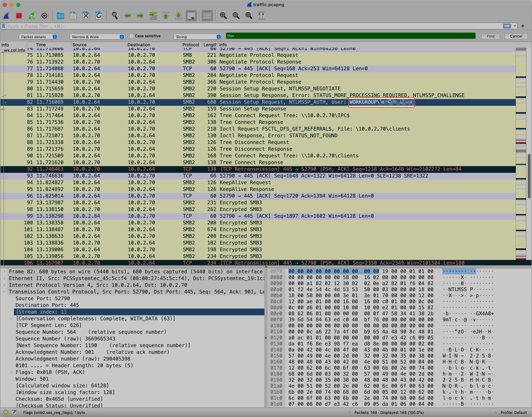Stop the running capture with red square
The image size is (532, 417).
coord(19,16)
